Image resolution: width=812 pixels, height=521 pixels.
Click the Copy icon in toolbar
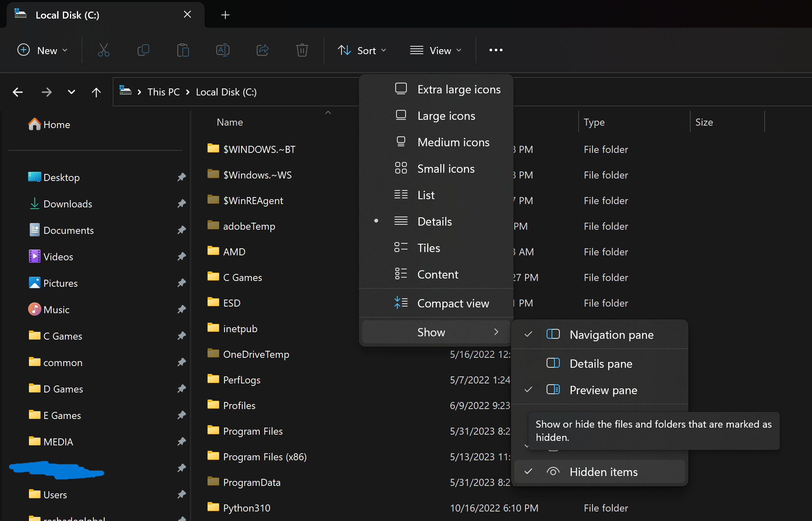tap(143, 50)
